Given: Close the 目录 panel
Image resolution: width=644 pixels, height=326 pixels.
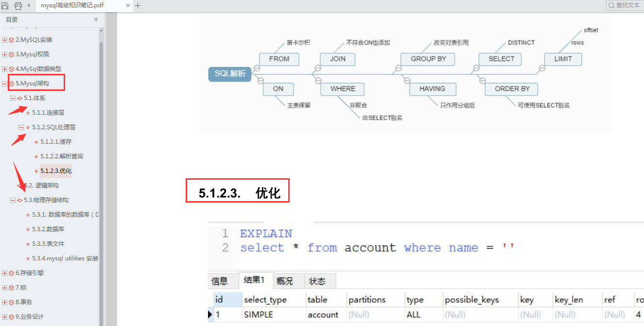Looking at the screenshot, I should (96, 19).
